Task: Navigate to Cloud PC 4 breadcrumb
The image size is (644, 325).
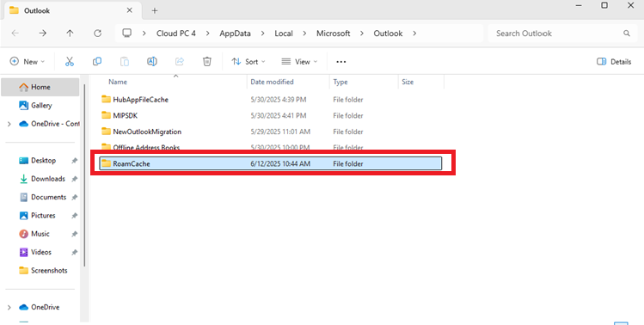Action: 175,34
